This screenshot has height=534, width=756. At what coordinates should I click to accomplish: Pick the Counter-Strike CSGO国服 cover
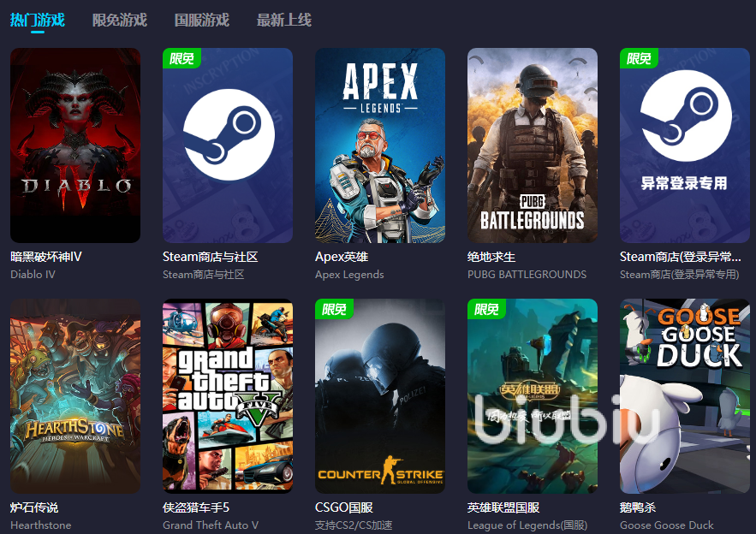(380, 395)
